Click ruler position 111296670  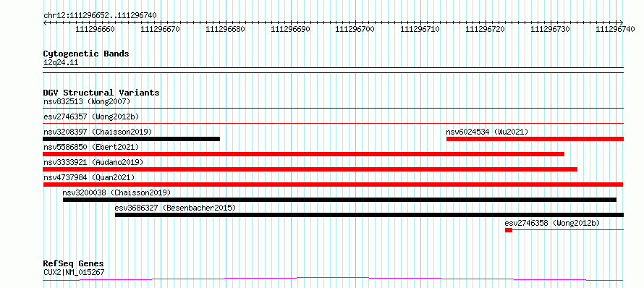[x=161, y=30]
